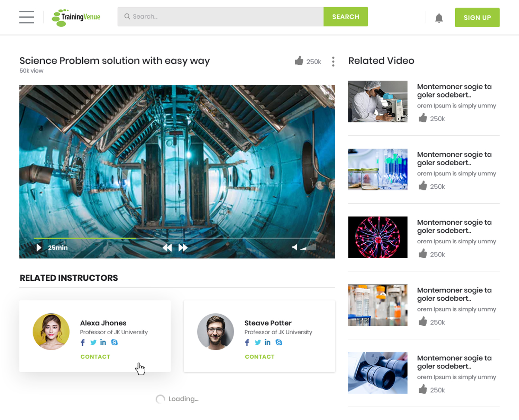Click the name Steave Potter
The image size is (519, 420).
[268, 323]
